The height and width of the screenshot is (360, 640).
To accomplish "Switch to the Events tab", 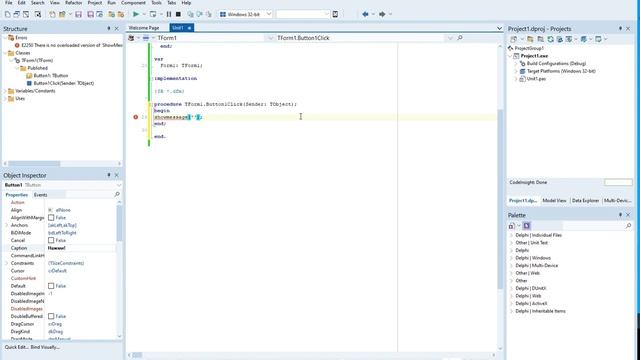I will [x=40, y=195].
